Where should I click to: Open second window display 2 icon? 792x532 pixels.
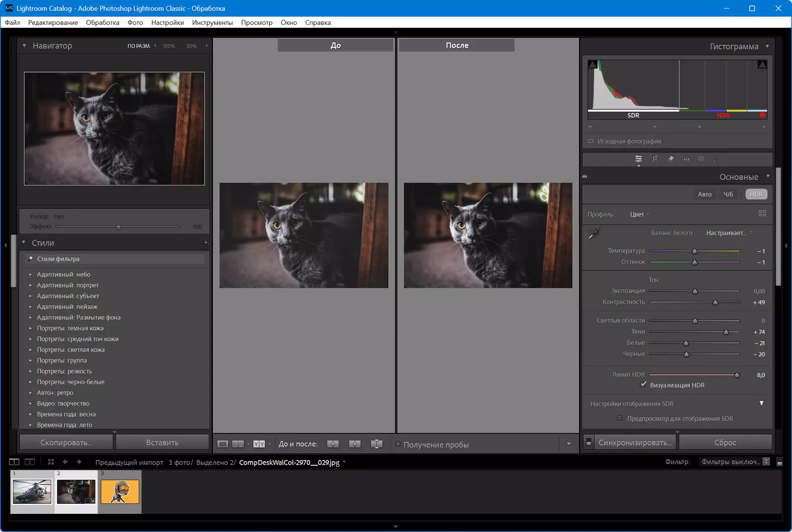click(30, 462)
